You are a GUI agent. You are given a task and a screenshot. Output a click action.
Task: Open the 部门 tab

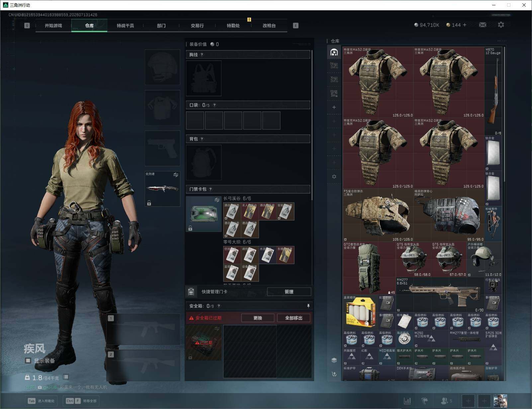coord(161,26)
